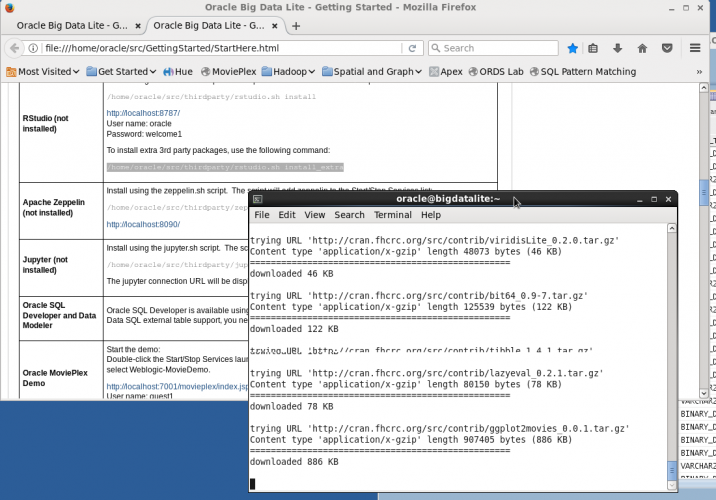The height and width of the screenshot is (500, 716).
Task: Expand the Most Visited bookmarks dropdown
Action: click(x=43, y=72)
